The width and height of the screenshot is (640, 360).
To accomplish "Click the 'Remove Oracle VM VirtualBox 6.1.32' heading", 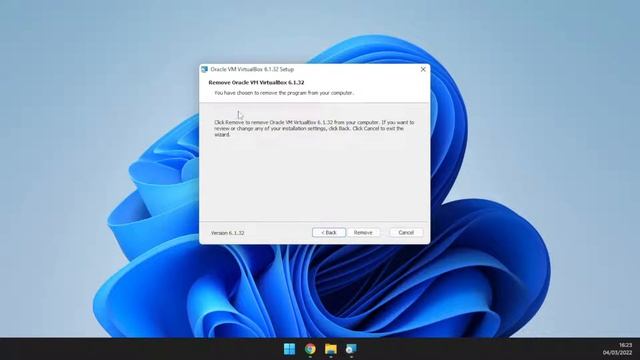I will pos(256,82).
